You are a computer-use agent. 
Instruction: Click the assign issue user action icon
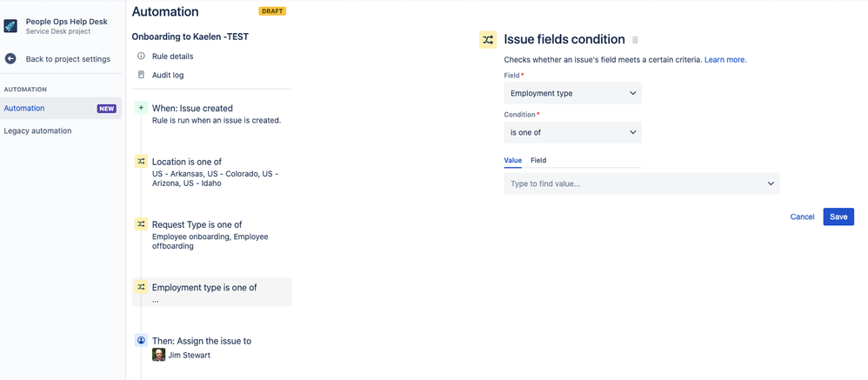click(x=141, y=340)
